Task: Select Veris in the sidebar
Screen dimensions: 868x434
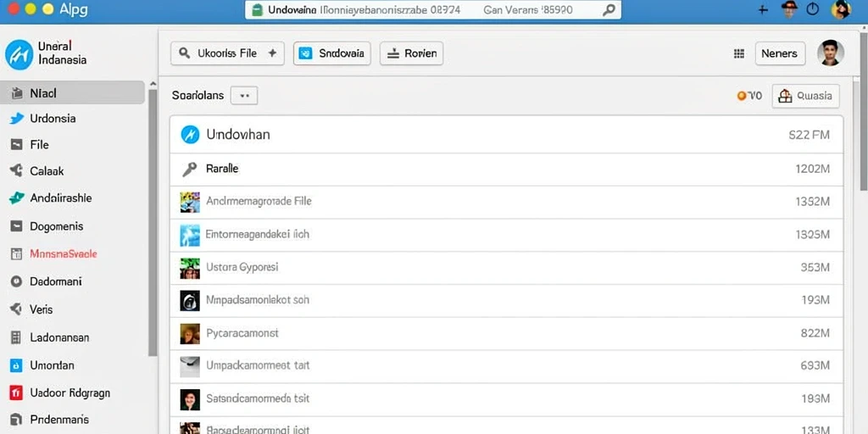Action: tap(41, 309)
